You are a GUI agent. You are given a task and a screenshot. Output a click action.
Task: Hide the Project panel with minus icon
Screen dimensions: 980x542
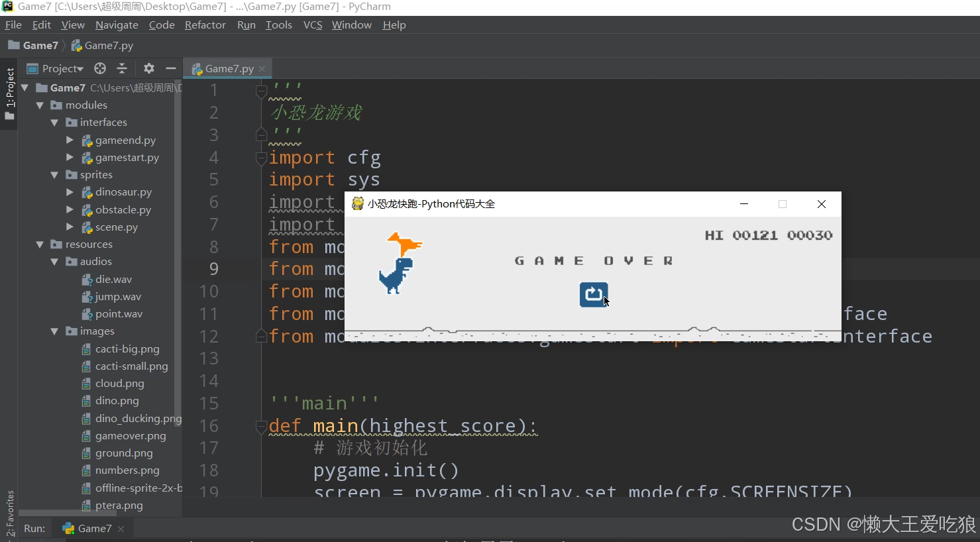(171, 68)
